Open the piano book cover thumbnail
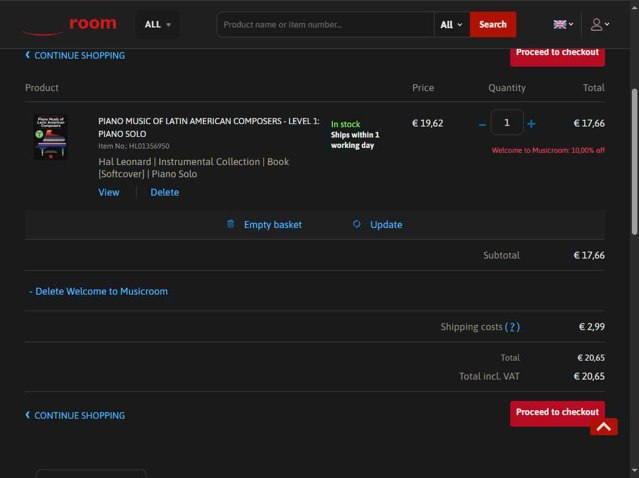The image size is (639, 478). point(51,137)
